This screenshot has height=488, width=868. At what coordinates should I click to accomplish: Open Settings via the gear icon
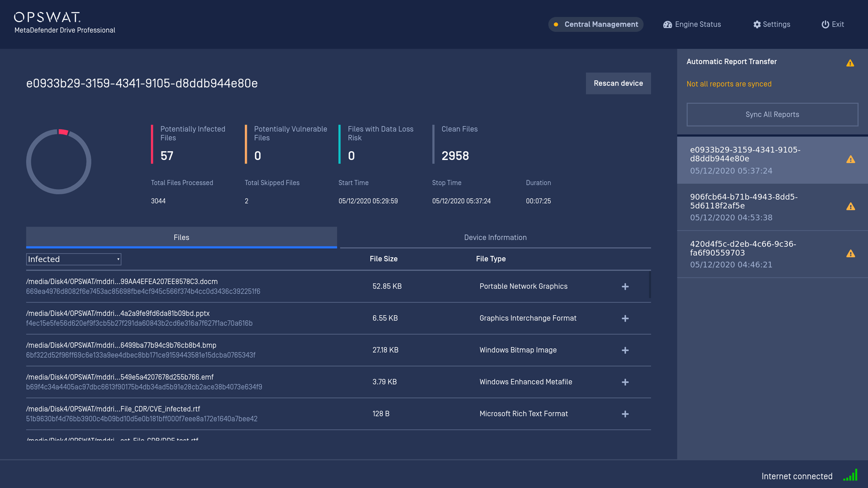coord(757,25)
